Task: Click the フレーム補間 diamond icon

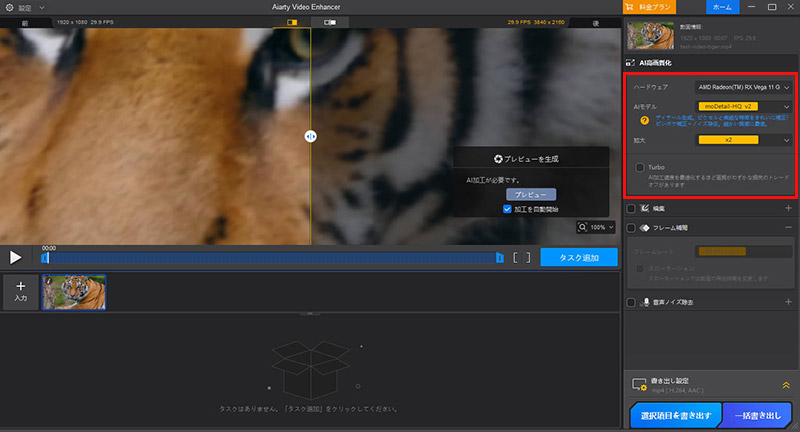Action: point(644,227)
